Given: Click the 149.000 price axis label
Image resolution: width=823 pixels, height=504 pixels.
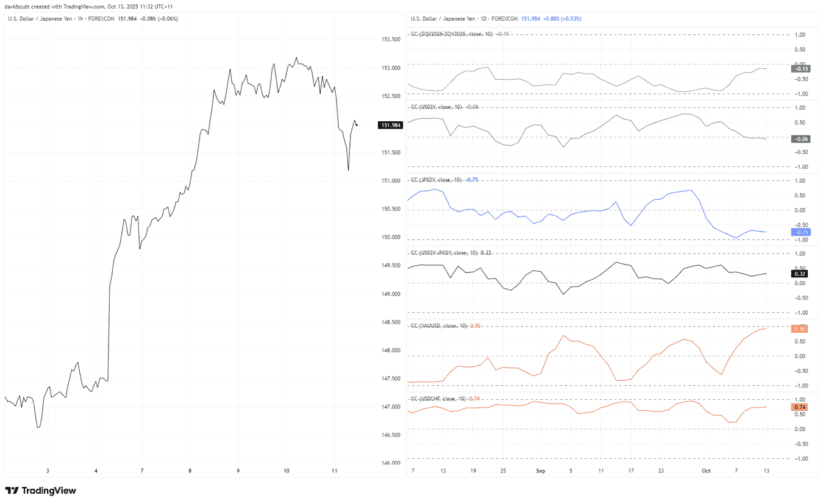Looking at the screenshot, I should 391,294.
